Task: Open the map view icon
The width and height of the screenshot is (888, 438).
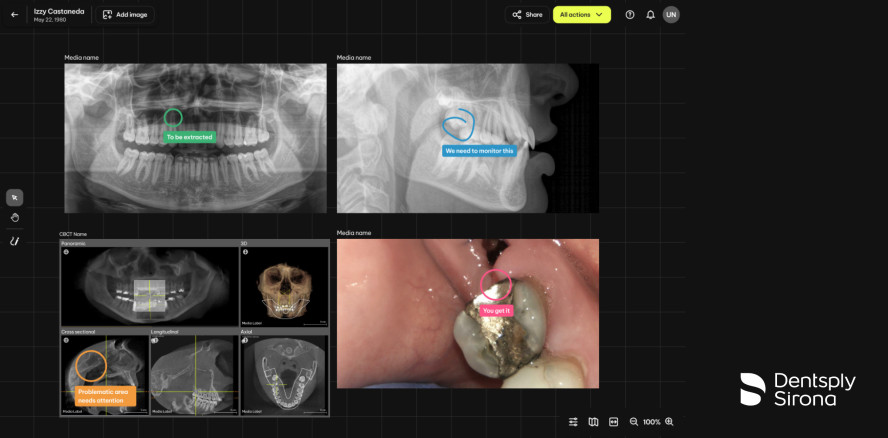Action: click(593, 422)
